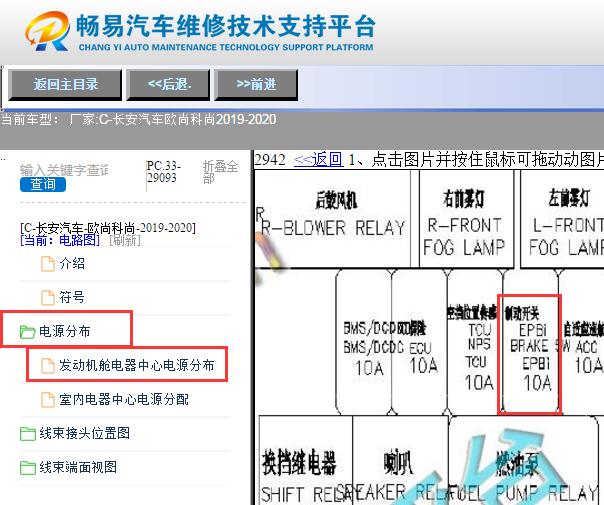Click the FUEL PUMP RELAY box

pos(523,460)
